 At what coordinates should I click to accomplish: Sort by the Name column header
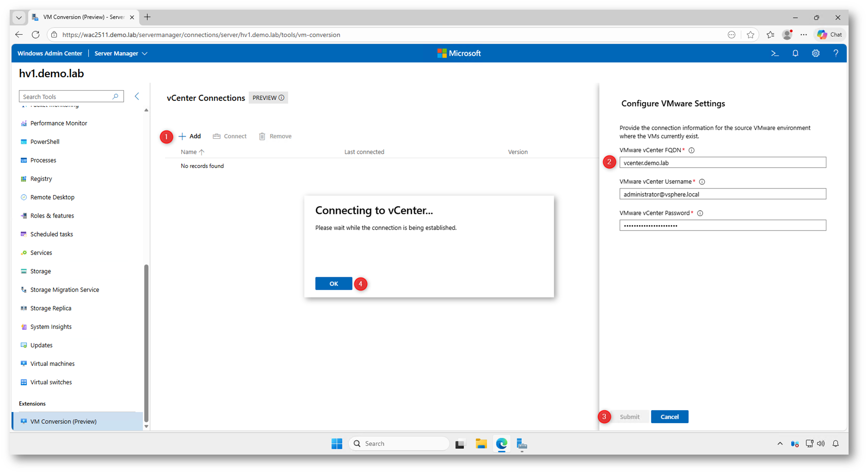189,152
